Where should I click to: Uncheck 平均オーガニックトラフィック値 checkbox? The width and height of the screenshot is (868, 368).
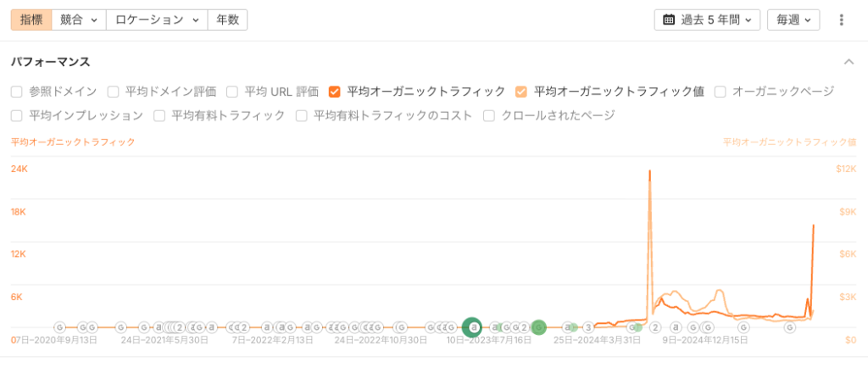[521, 92]
